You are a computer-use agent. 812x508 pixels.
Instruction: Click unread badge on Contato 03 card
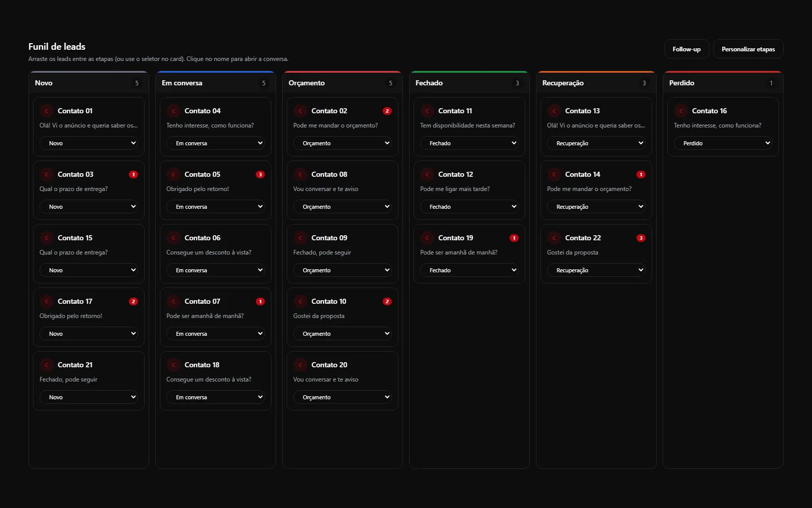(x=133, y=174)
